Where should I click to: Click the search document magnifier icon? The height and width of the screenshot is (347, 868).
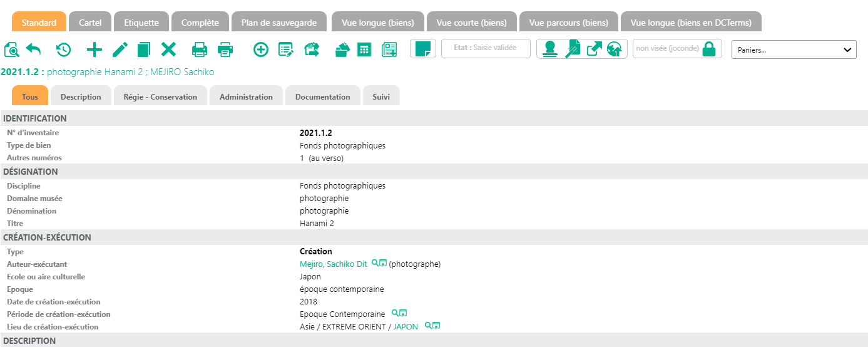[x=11, y=49]
